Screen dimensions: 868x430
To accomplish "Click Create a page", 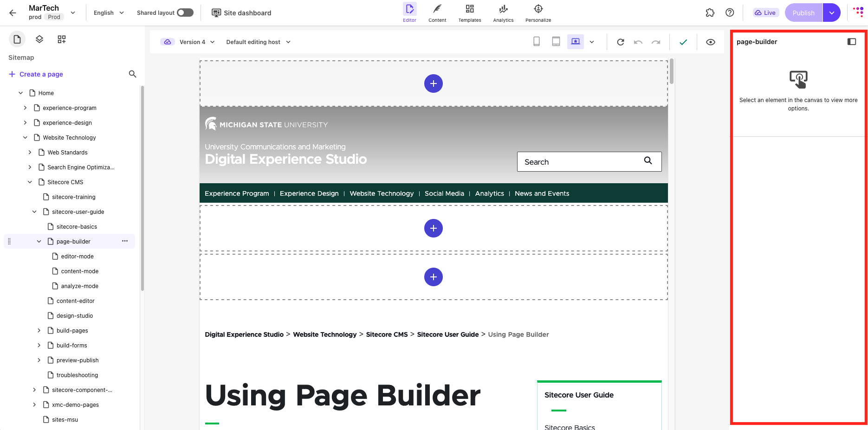I will point(36,74).
